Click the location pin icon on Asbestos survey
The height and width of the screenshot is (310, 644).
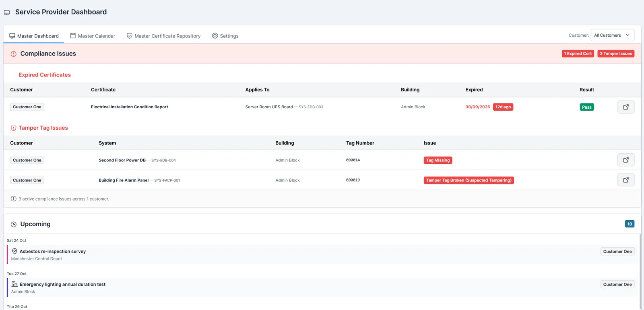(14, 251)
